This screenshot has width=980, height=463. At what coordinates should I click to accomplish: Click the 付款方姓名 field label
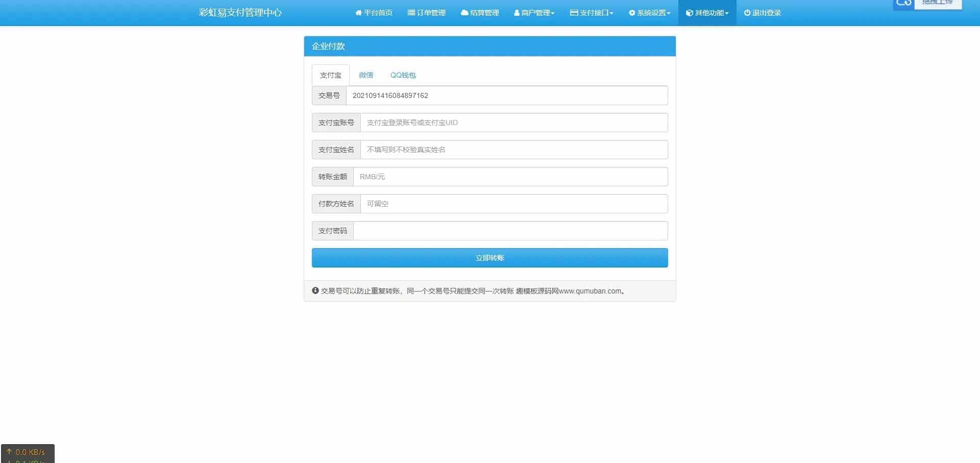pos(336,204)
